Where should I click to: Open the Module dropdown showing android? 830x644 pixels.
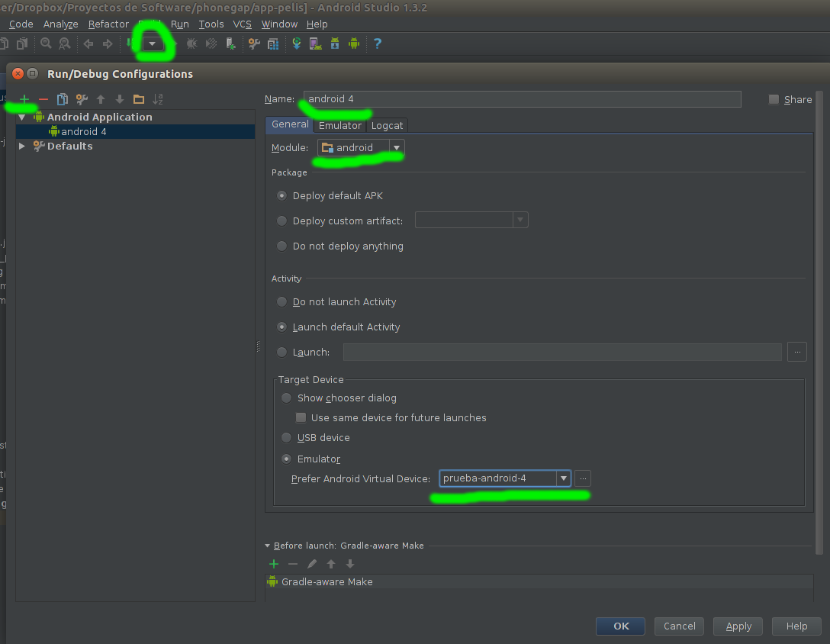(361, 147)
